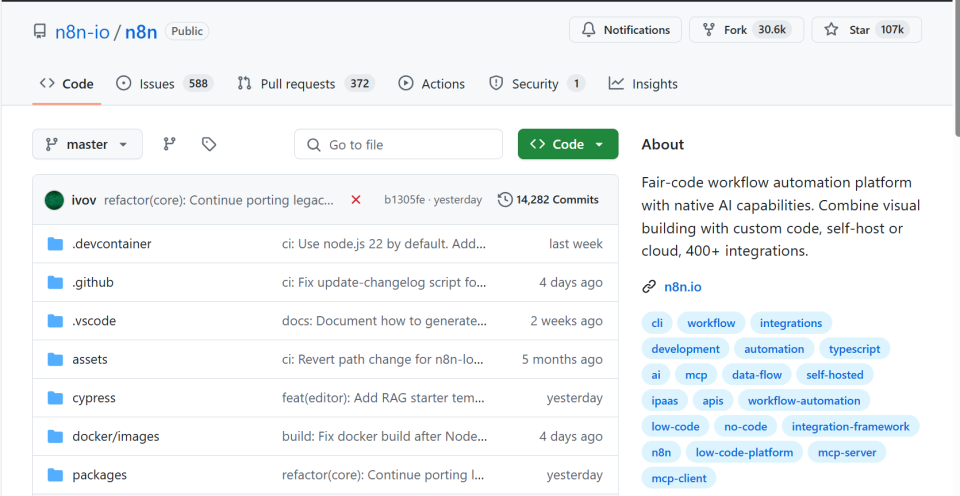This screenshot has height=496, width=960.
Task: Expand the green Code dropdown
Action: (568, 144)
